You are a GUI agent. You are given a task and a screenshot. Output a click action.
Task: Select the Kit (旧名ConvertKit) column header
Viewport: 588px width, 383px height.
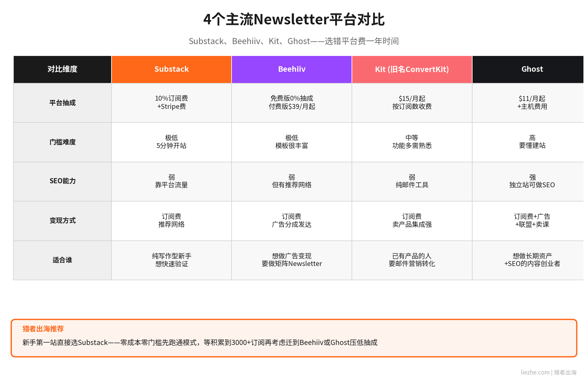[x=412, y=69]
